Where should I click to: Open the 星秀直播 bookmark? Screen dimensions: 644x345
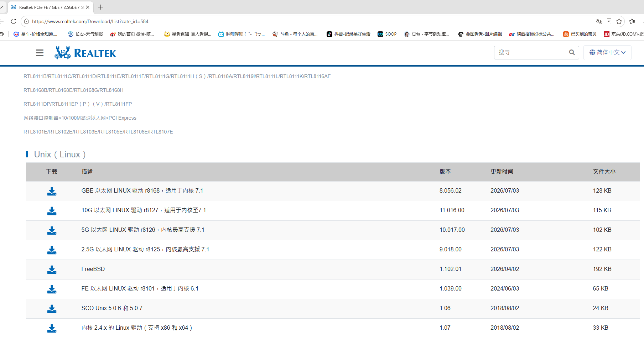(x=188, y=34)
